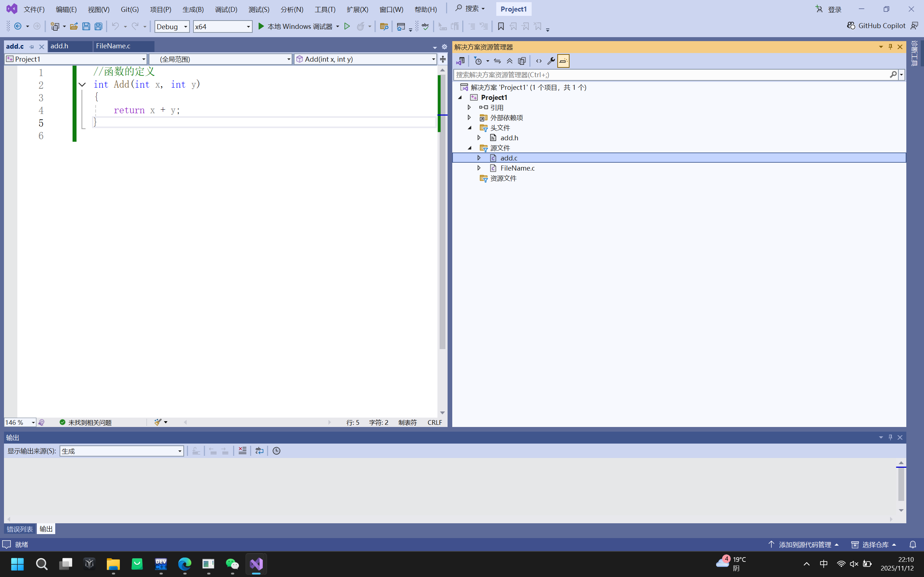Toggle word wrap in the Output panel
Image resolution: width=924 pixels, height=577 pixels.
259,451
